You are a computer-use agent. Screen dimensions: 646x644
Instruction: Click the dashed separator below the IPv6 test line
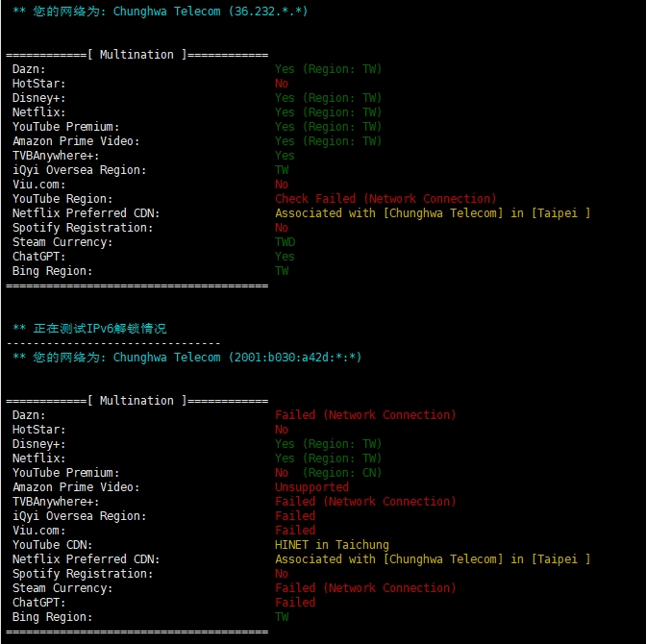click(113, 343)
